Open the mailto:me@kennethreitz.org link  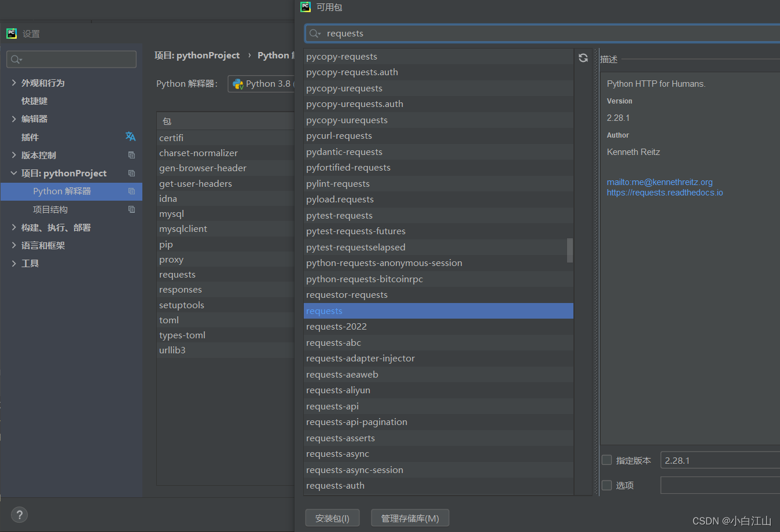(660, 182)
